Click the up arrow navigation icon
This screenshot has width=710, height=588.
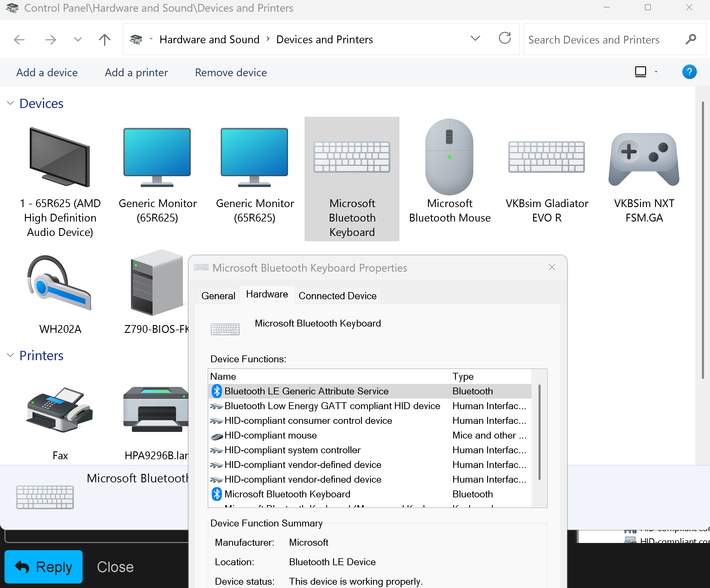[105, 40]
